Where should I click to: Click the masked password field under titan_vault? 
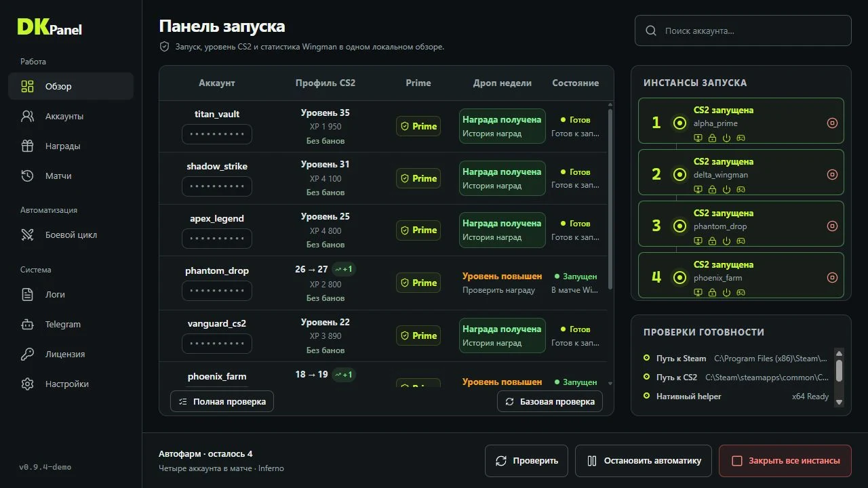217,134
